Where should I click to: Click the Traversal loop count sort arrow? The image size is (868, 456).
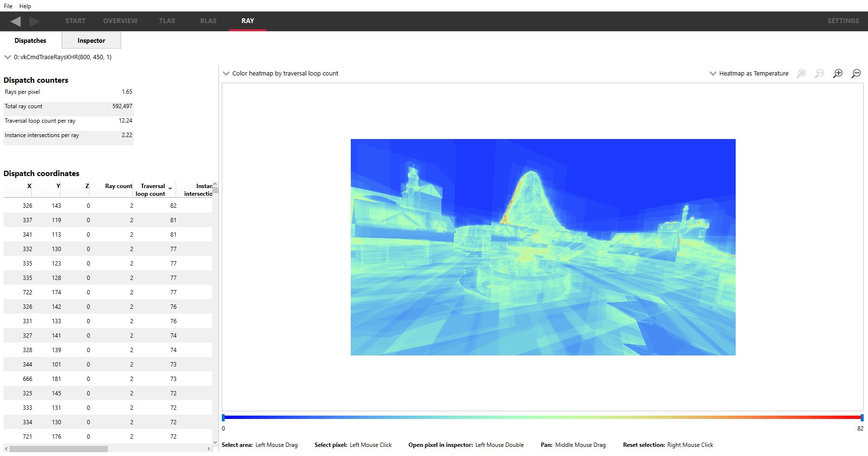170,189
